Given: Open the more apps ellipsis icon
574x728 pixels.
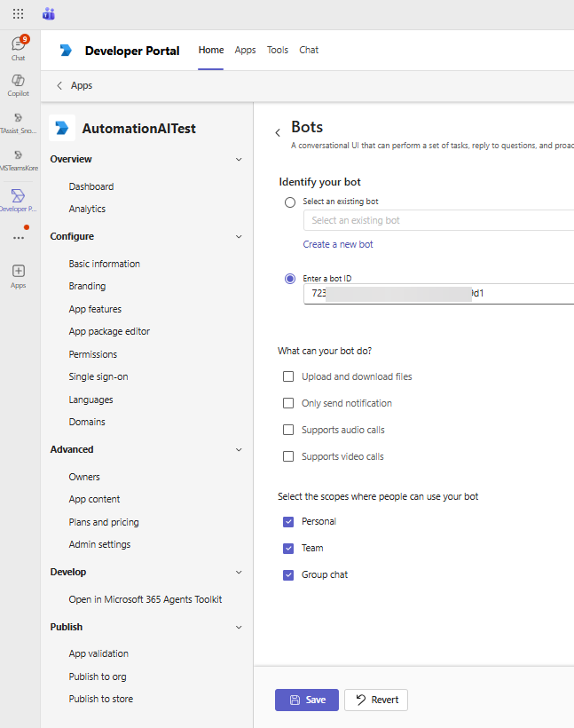Looking at the screenshot, I should (18, 238).
